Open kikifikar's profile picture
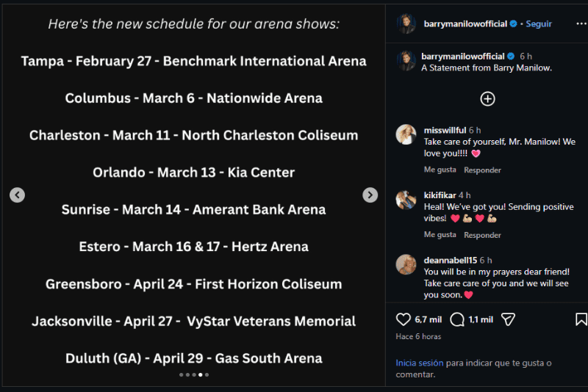 tap(406, 200)
